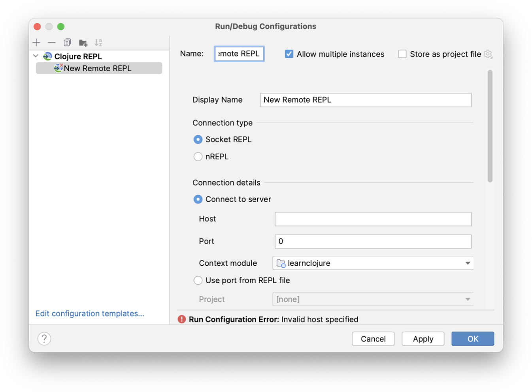Click the Host label
The height and width of the screenshot is (392, 532).
(208, 219)
